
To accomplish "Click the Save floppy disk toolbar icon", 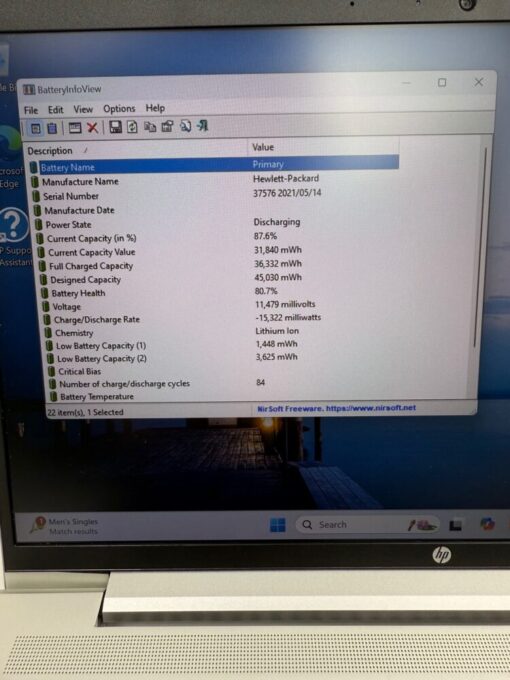I will pyautogui.click(x=115, y=127).
